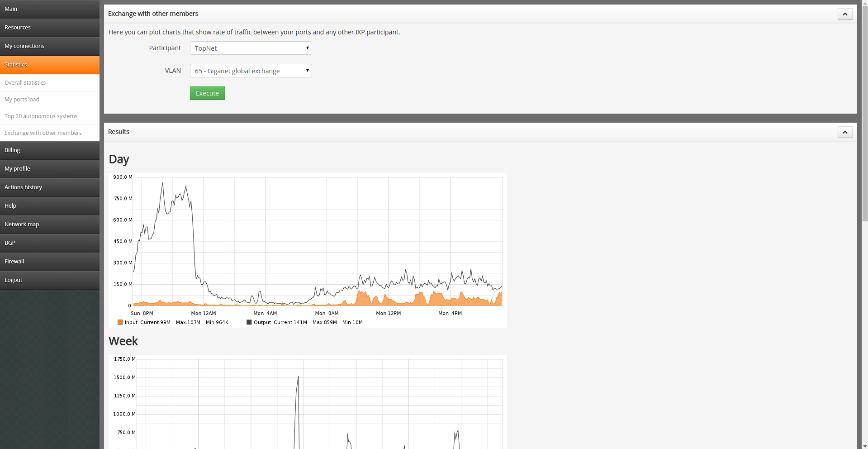Open My ports load page

(50, 100)
